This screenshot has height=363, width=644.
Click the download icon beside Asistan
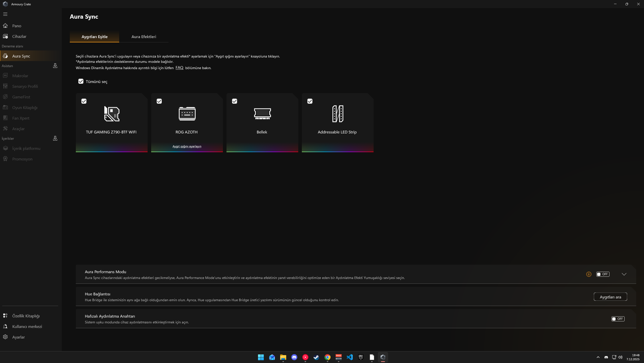55,66
